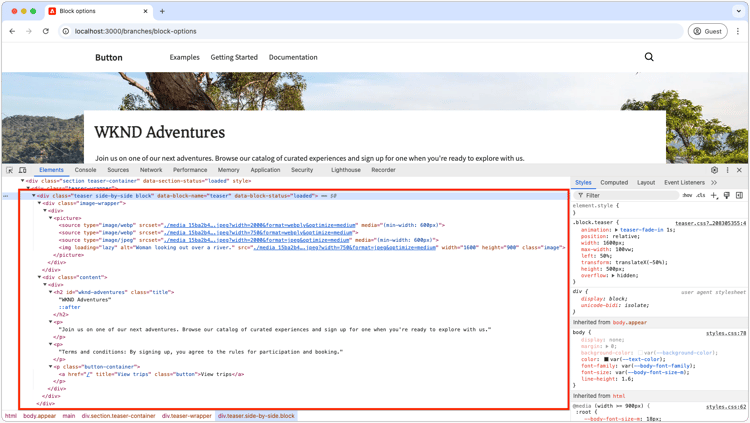Collapse the button-container paragraph node
This screenshot has height=423, width=750.
(51, 367)
